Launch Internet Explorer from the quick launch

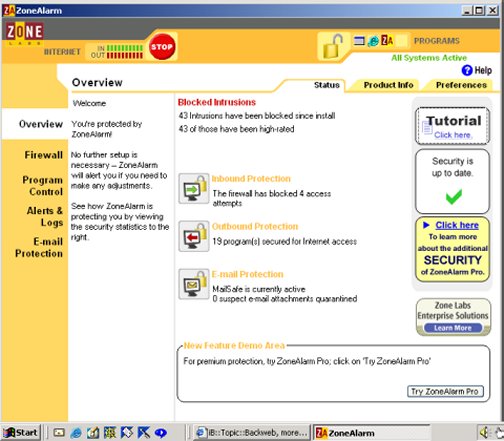click(x=76, y=433)
